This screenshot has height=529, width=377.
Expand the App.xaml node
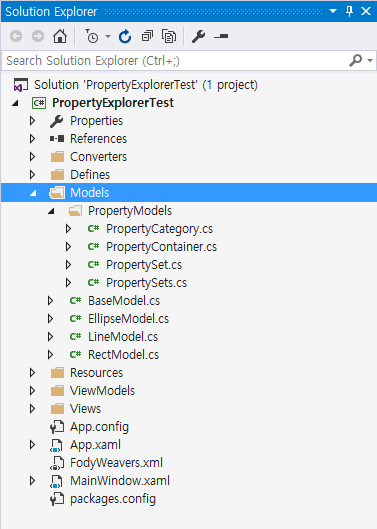point(32,445)
